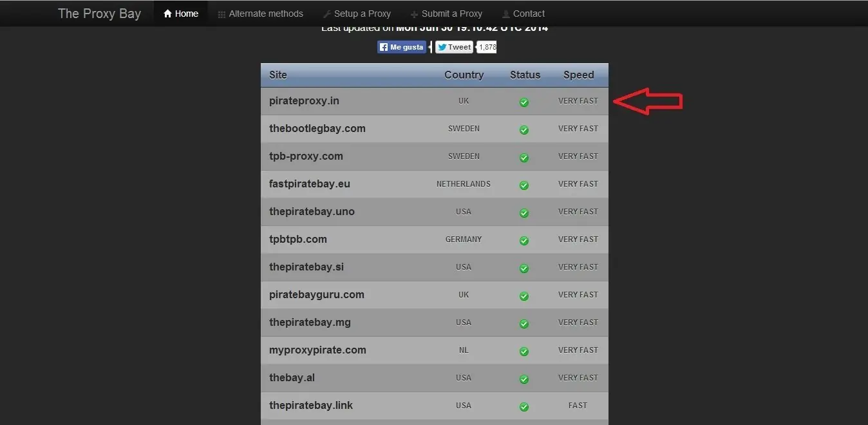Click green status check for fastpiratebay.eu
868x425 pixels.
point(524,185)
